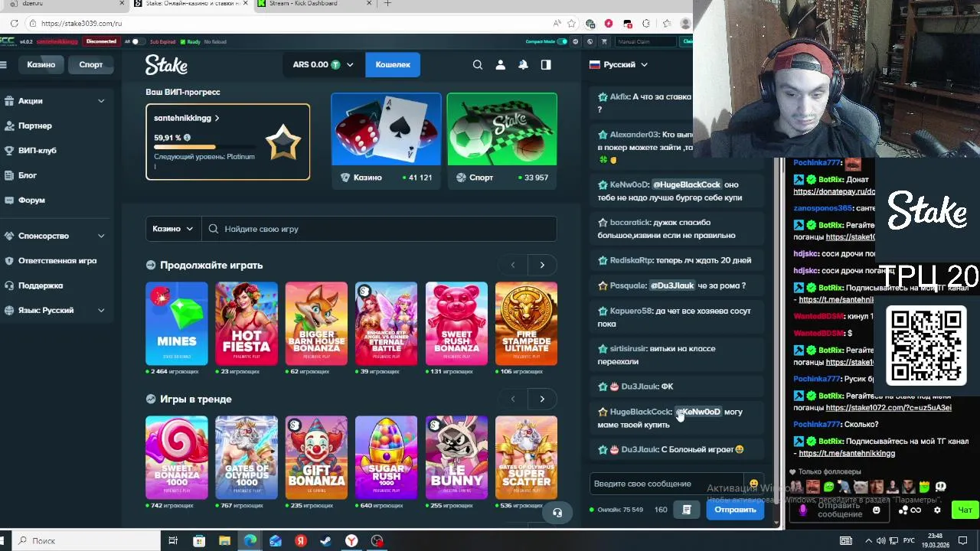Select the Спорт header tab
This screenshot has width=980, height=551.
point(90,65)
